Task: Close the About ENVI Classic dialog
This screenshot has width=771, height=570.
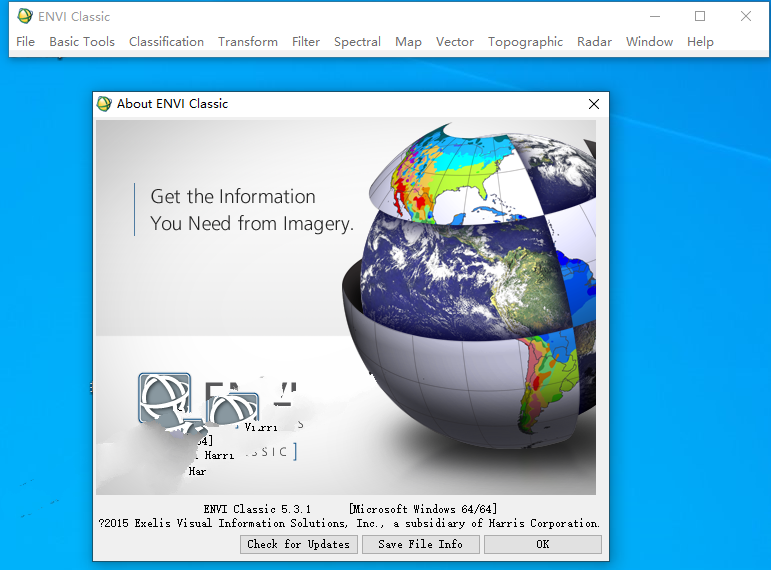Action: pos(594,104)
